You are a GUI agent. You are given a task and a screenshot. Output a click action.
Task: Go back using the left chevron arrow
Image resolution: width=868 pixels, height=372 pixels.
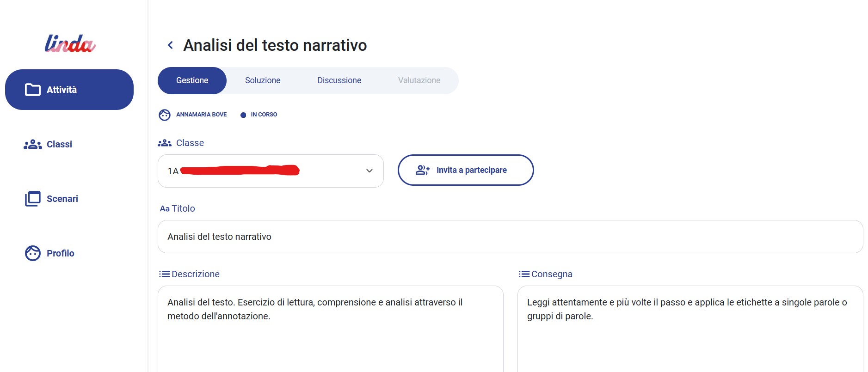(170, 45)
